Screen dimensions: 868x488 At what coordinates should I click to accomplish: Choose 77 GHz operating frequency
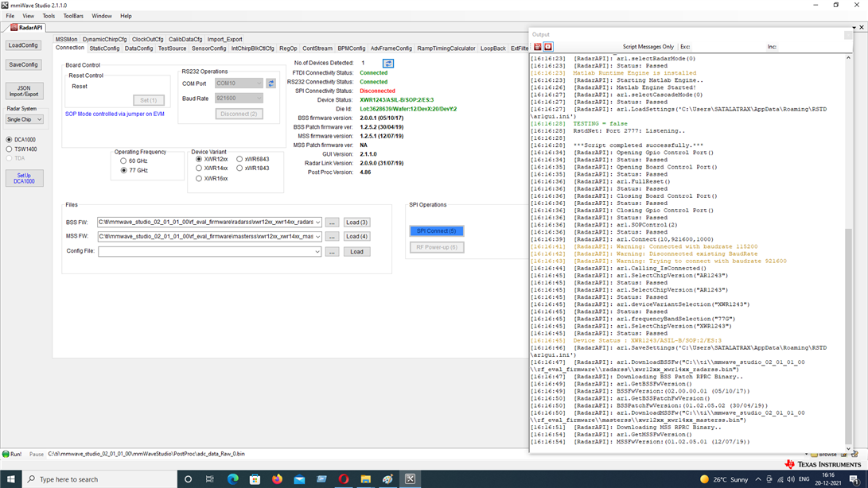(x=123, y=170)
